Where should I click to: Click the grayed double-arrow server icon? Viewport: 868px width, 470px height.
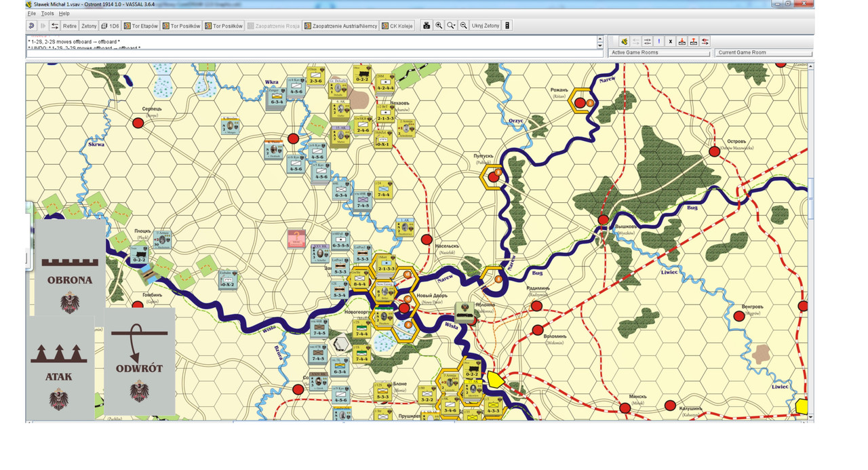(635, 41)
